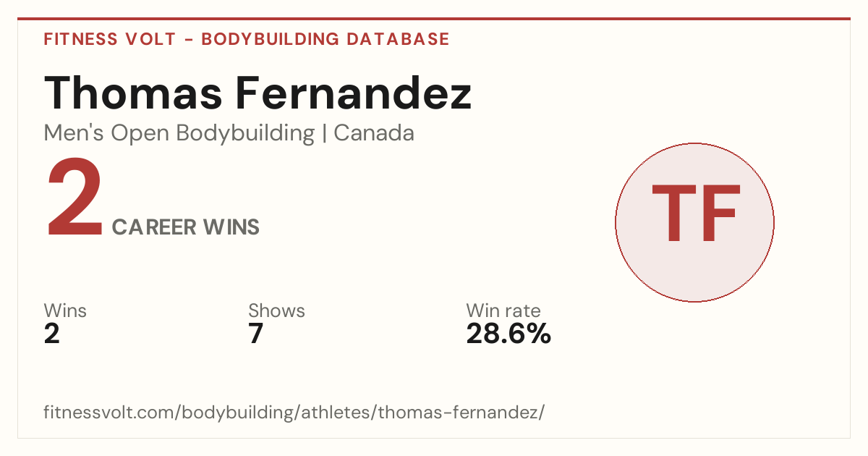This screenshot has height=456, width=868.
Task: Open the fitnessvolt.com athlete URL
Action: [294, 413]
